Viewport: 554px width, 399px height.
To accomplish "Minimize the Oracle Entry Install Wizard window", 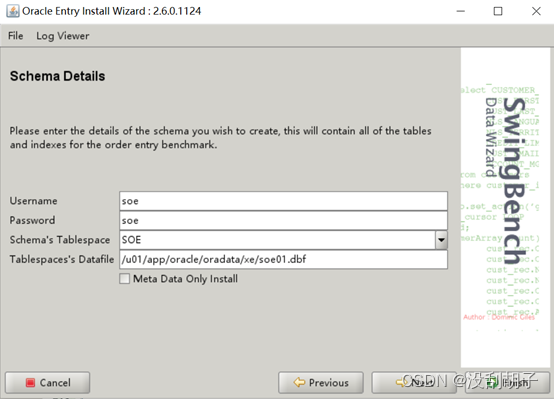I will tap(460, 11).
